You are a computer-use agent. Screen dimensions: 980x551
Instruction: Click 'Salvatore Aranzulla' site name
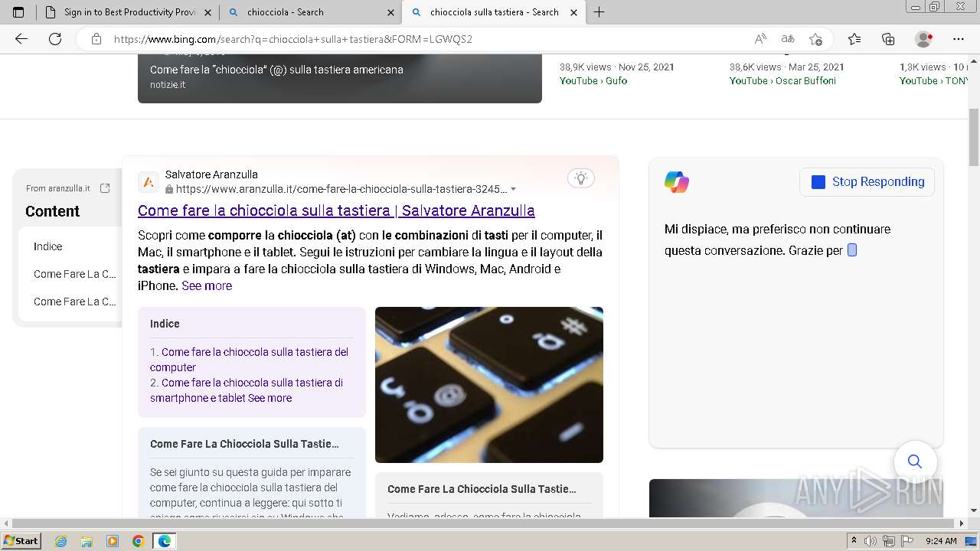pos(211,174)
